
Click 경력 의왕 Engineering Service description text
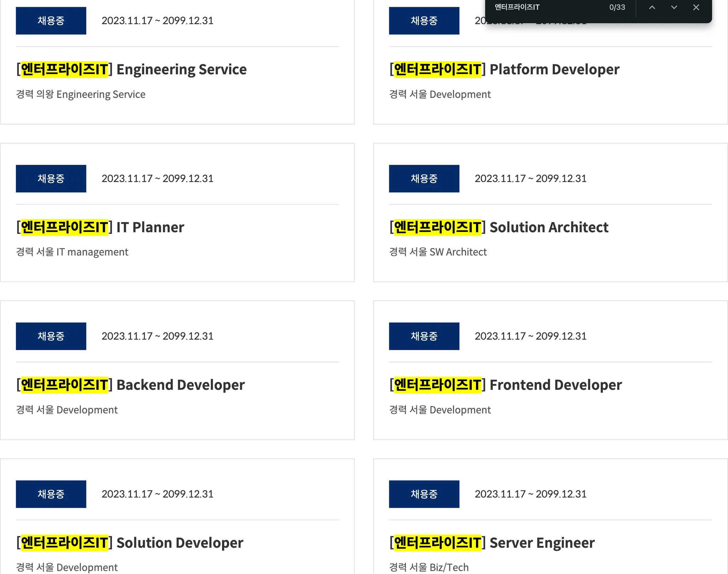pos(81,94)
